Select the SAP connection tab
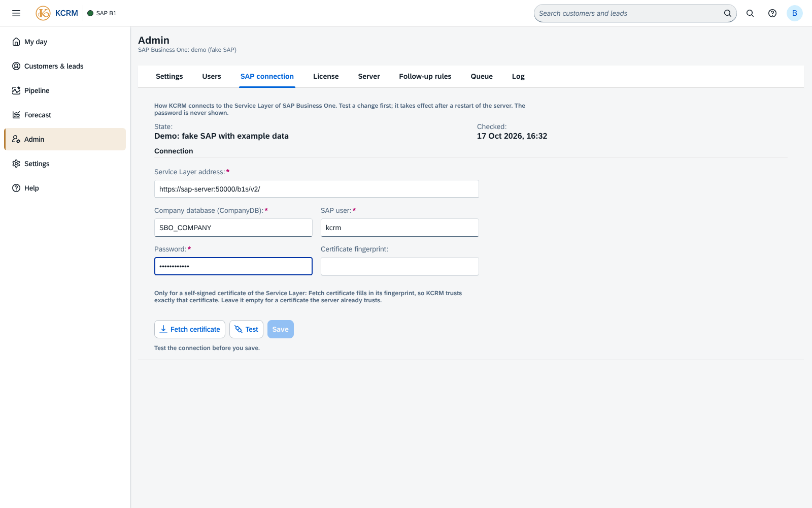The width and height of the screenshot is (812, 508). point(267,76)
